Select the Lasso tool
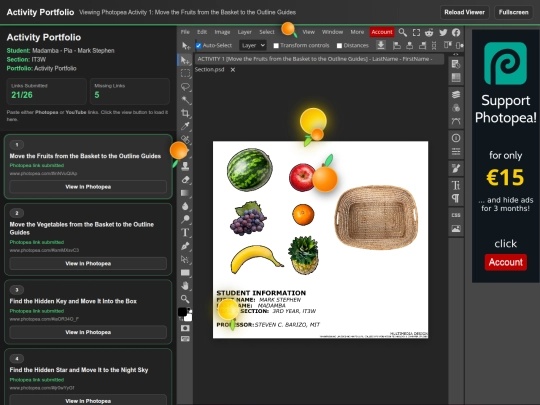Viewport: 540px width, 405px height. tap(185, 86)
